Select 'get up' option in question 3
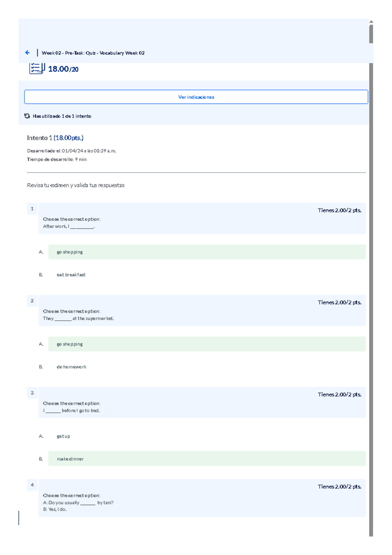 [x=63, y=436]
